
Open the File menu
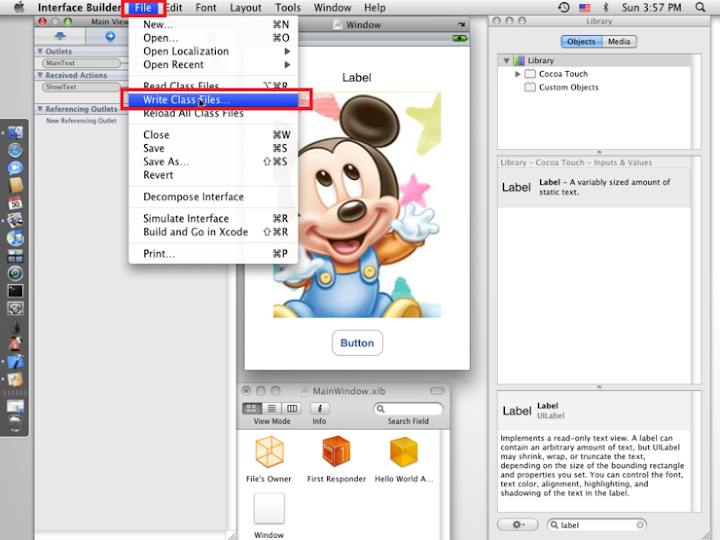143,7
